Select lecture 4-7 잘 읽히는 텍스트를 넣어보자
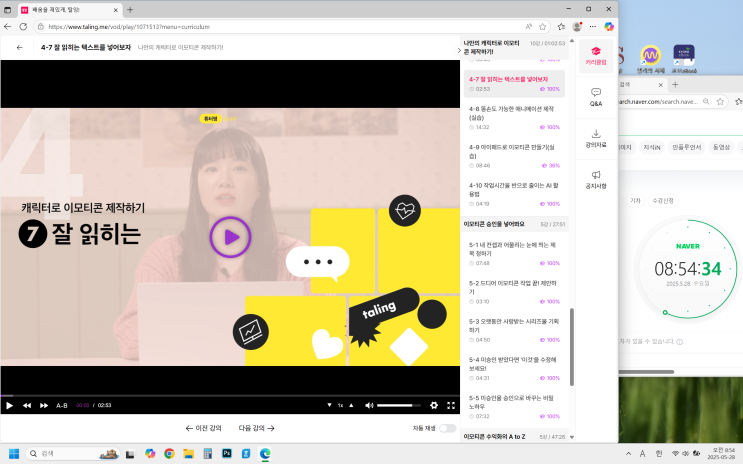The image size is (743, 464). tap(514, 84)
